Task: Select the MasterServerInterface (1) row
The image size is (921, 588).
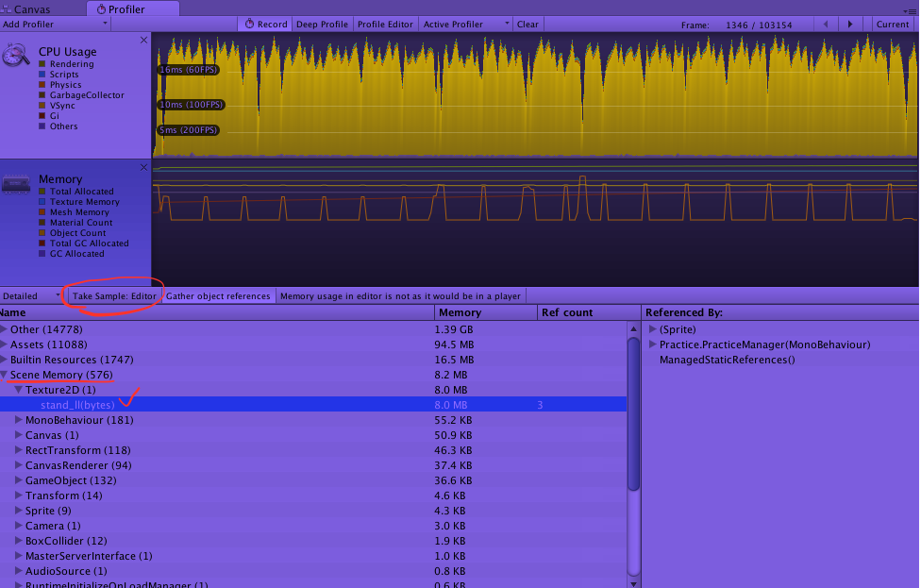Action: pos(313,556)
